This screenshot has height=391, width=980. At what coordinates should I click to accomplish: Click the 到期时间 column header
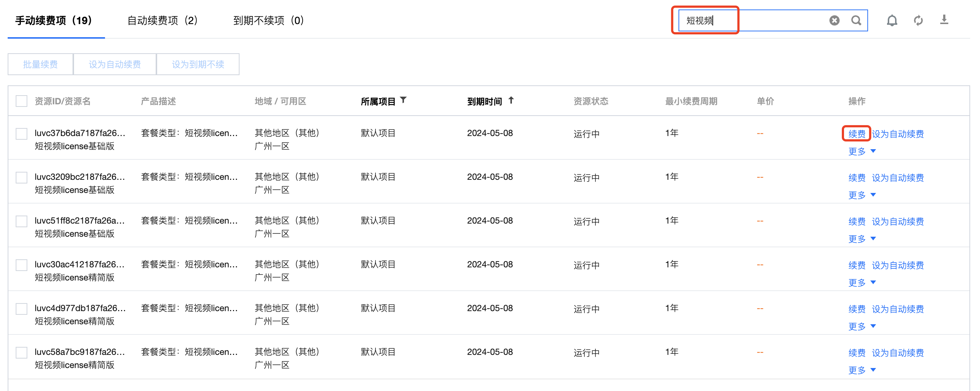pos(484,102)
